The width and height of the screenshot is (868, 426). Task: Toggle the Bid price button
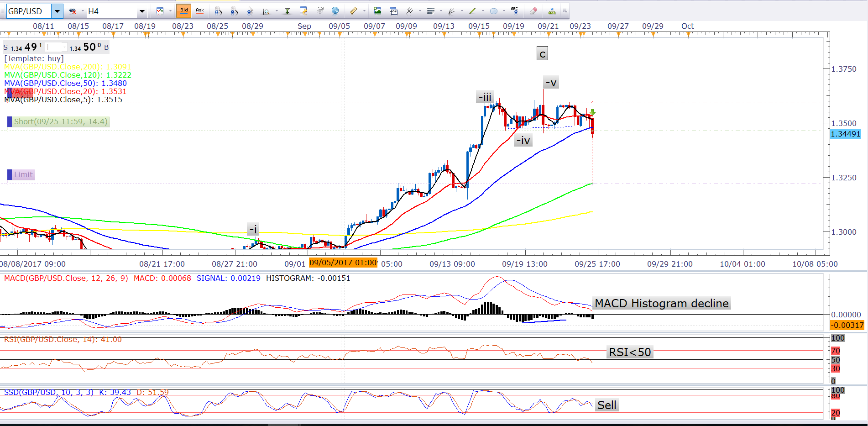[x=184, y=11]
